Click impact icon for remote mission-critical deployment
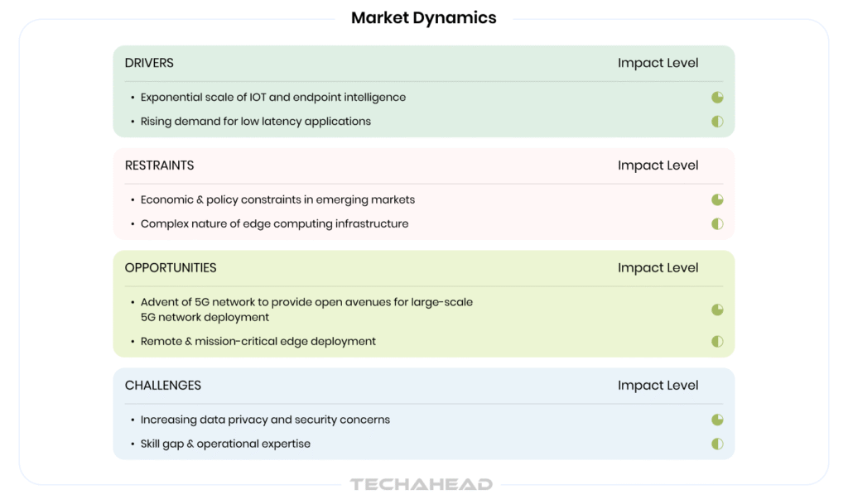 [x=717, y=342]
